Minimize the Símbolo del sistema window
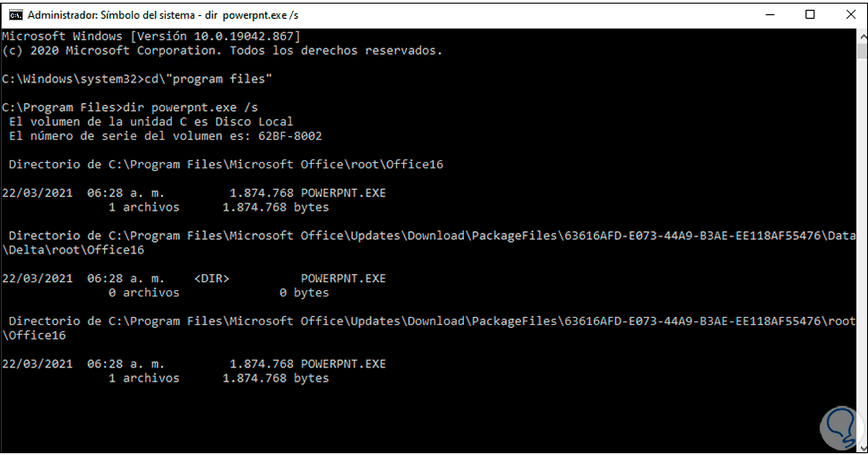 (769, 14)
